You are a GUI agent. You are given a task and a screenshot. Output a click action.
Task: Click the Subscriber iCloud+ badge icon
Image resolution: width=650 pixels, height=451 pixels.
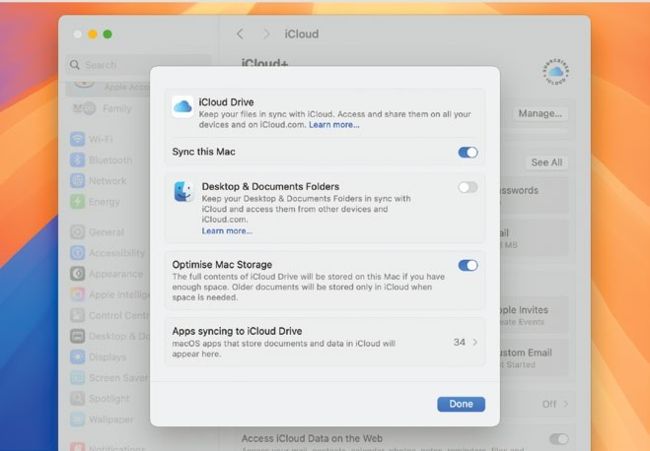pos(555,70)
